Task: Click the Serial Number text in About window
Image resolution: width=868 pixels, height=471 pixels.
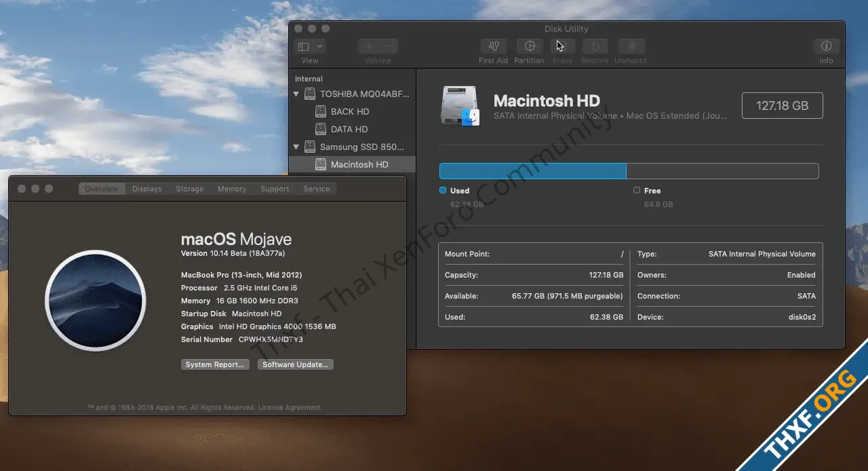Action: coord(242,339)
